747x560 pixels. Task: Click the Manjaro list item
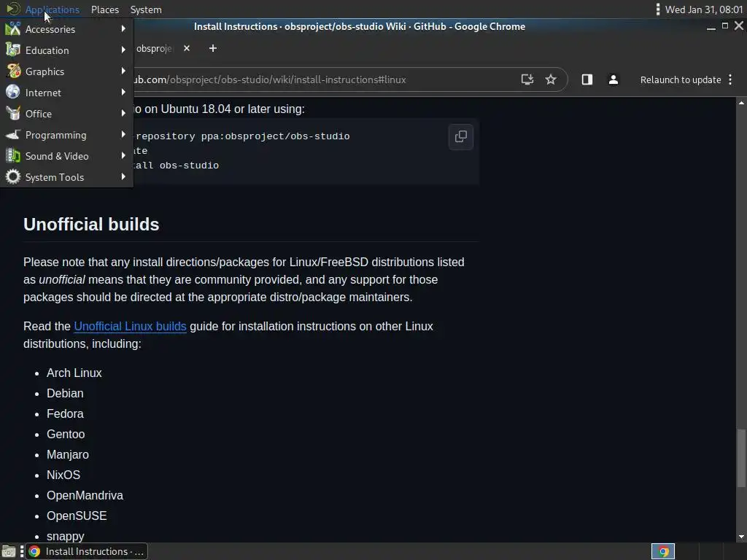[x=68, y=455]
